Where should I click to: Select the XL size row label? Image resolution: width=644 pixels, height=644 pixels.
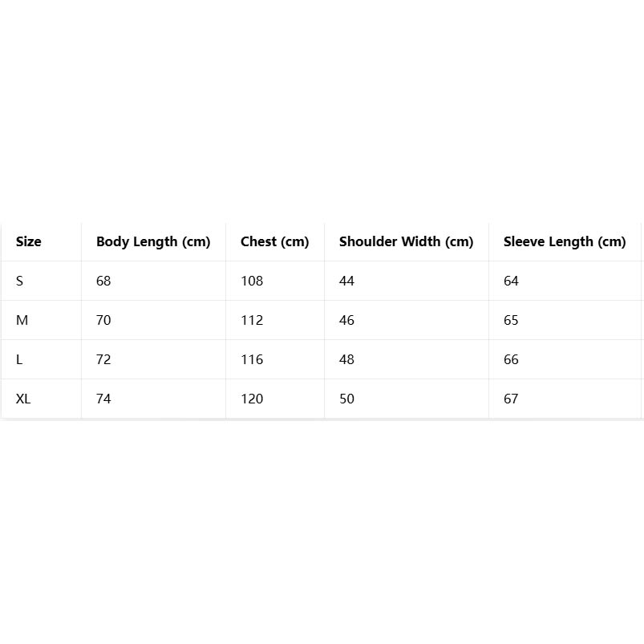click(23, 399)
